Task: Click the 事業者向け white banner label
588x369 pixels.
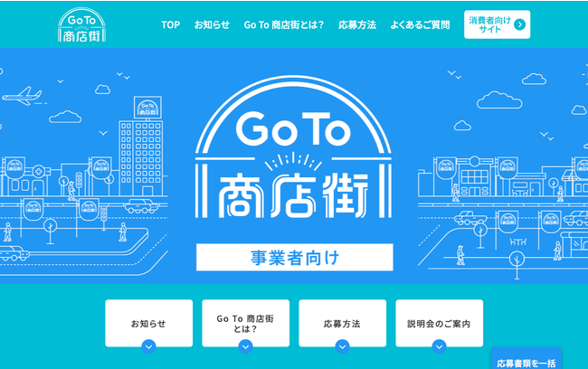Action: [295, 257]
